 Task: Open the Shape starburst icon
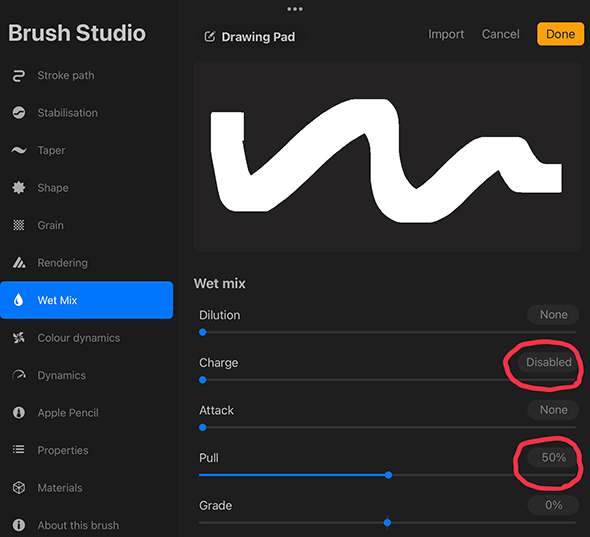(x=18, y=187)
